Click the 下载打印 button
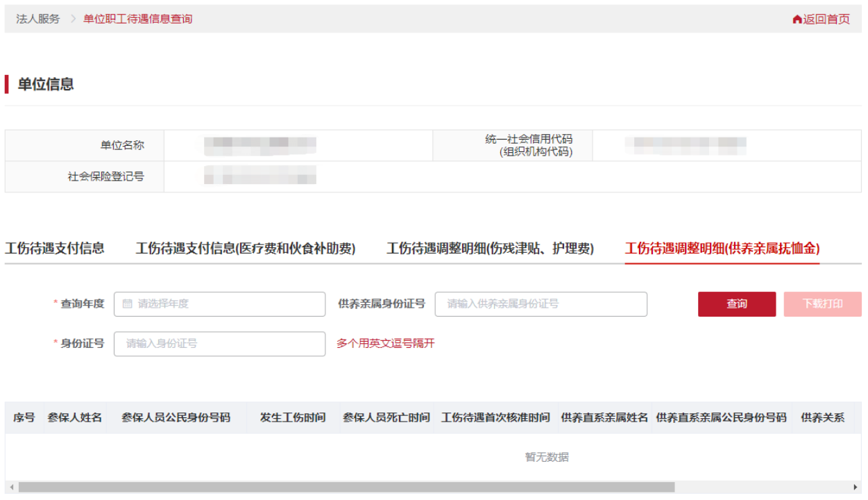 pyautogui.click(x=822, y=303)
